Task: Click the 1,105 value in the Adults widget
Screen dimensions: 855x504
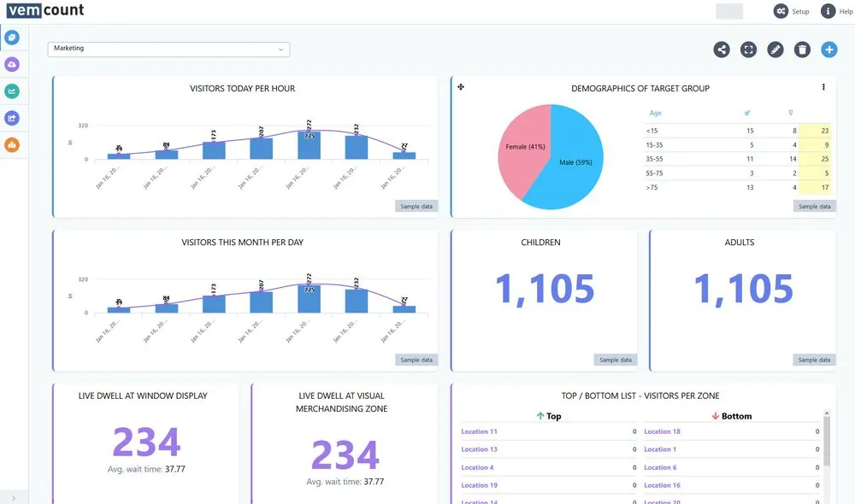Action: click(743, 289)
